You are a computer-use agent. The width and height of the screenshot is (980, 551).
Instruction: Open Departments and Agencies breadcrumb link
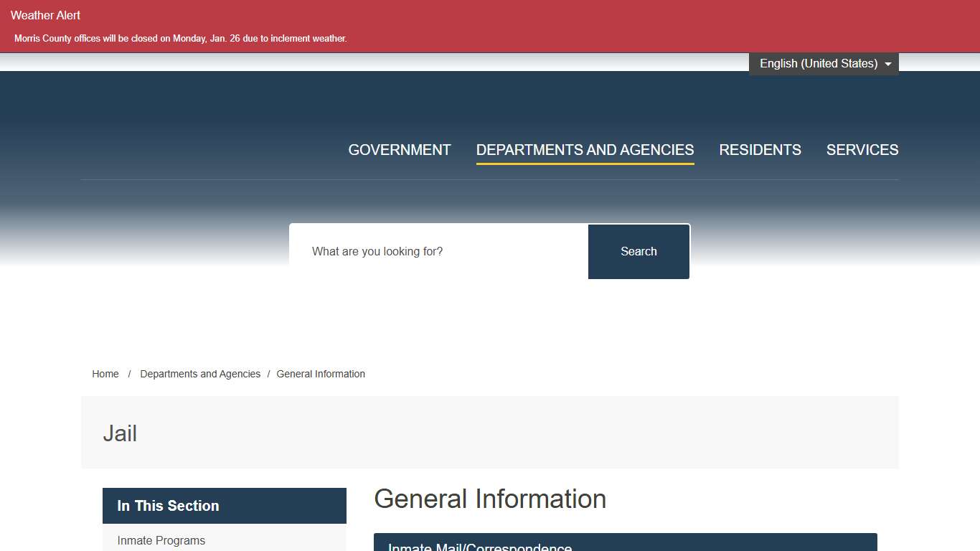[x=200, y=374]
